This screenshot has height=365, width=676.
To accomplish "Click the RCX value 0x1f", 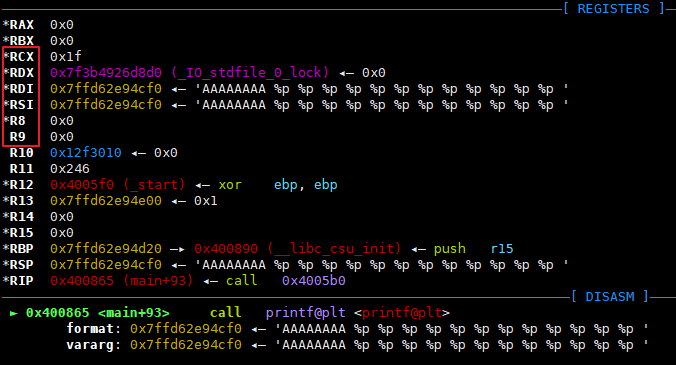I will (66, 56).
